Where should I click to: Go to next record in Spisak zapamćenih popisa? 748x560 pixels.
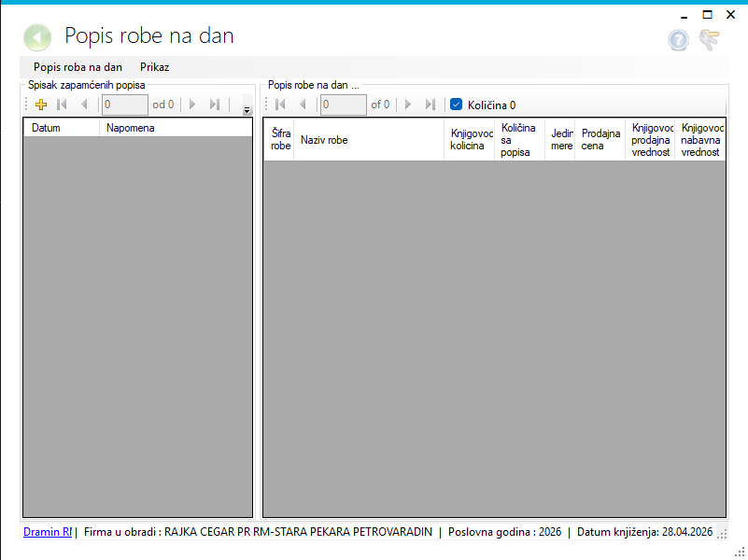point(192,105)
